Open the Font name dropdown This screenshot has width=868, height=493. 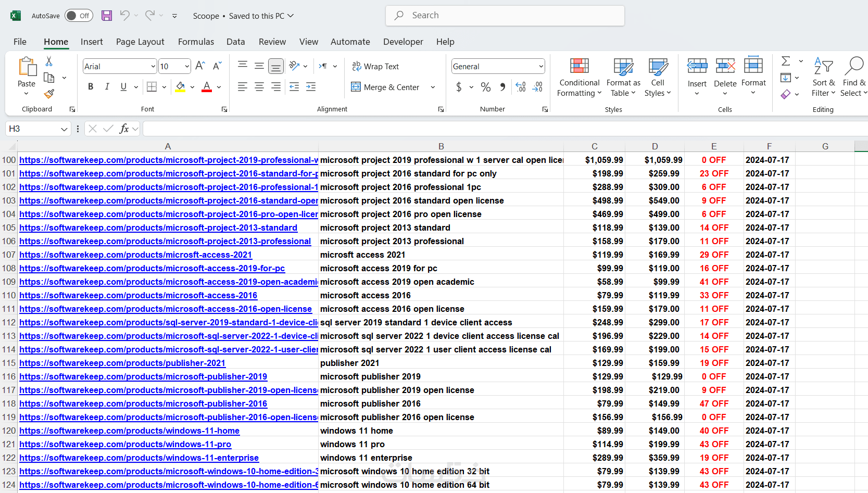(x=153, y=66)
